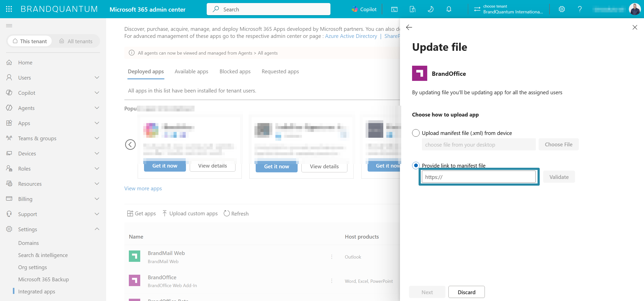Open the notifications bell
This screenshot has height=301, width=644.
[x=449, y=9]
